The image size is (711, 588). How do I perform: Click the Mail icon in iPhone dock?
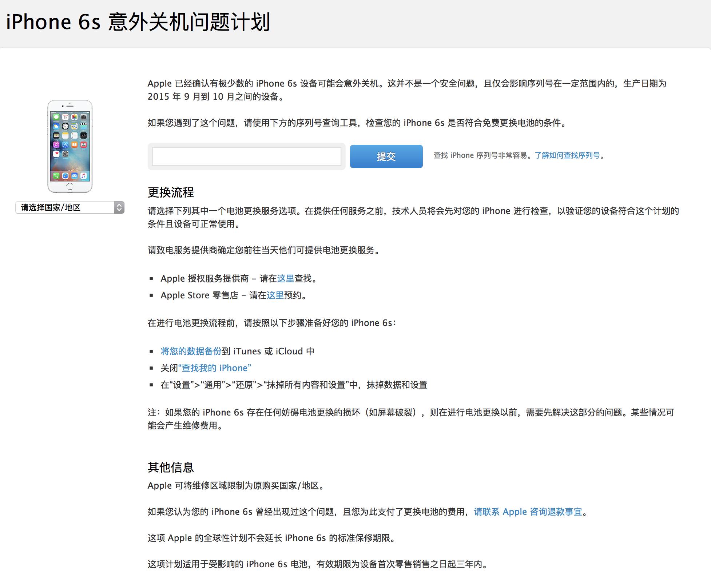74,176
